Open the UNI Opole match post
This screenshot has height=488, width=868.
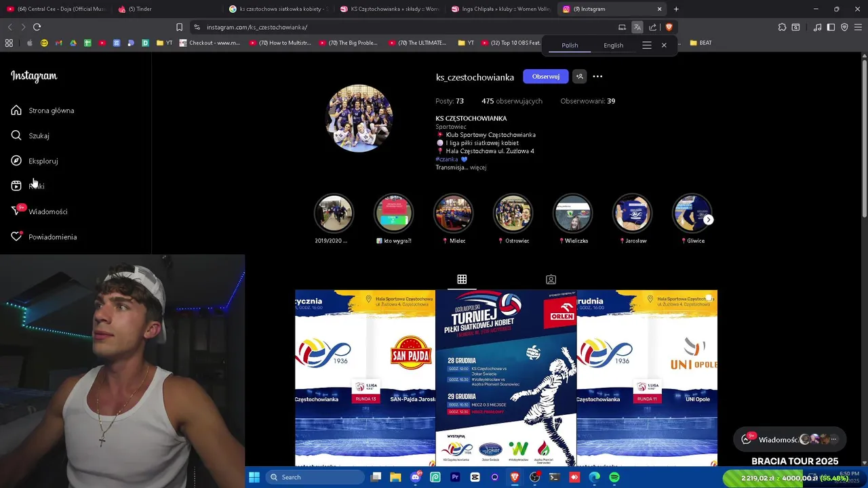click(647, 378)
